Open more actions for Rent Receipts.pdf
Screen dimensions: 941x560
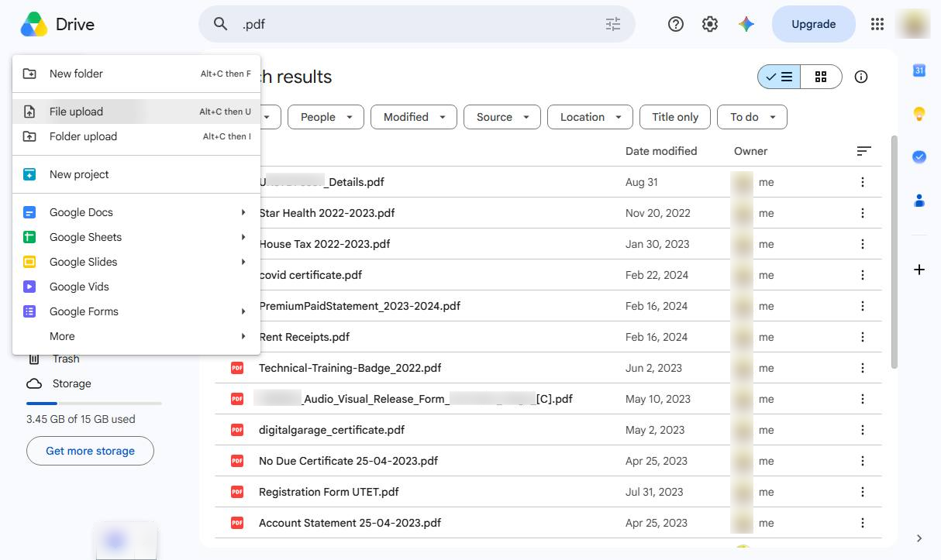tap(863, 337)
